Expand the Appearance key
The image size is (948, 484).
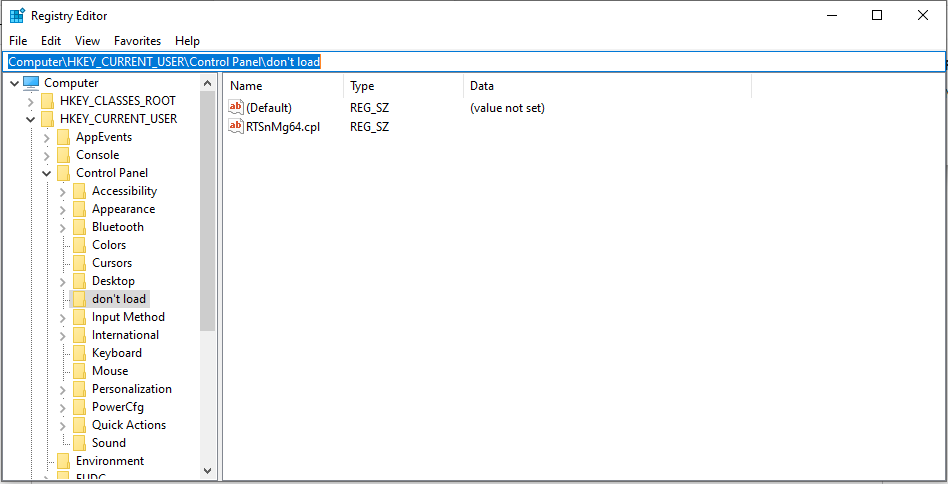62,210
